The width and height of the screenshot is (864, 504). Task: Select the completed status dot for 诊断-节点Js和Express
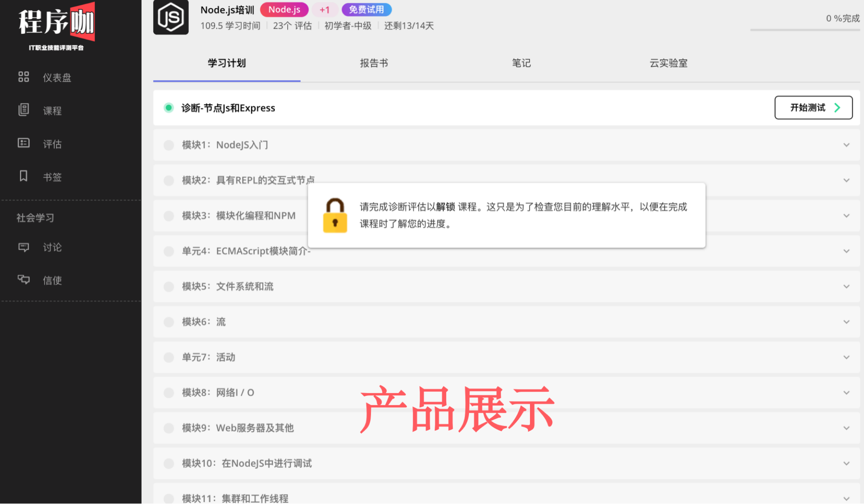click(169, 108)
